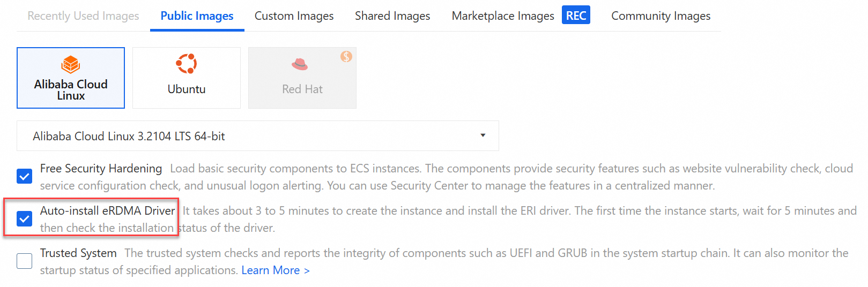Open the Custom Images tab
The height and width of the screenshot is (287, 868).
[294, 16]
